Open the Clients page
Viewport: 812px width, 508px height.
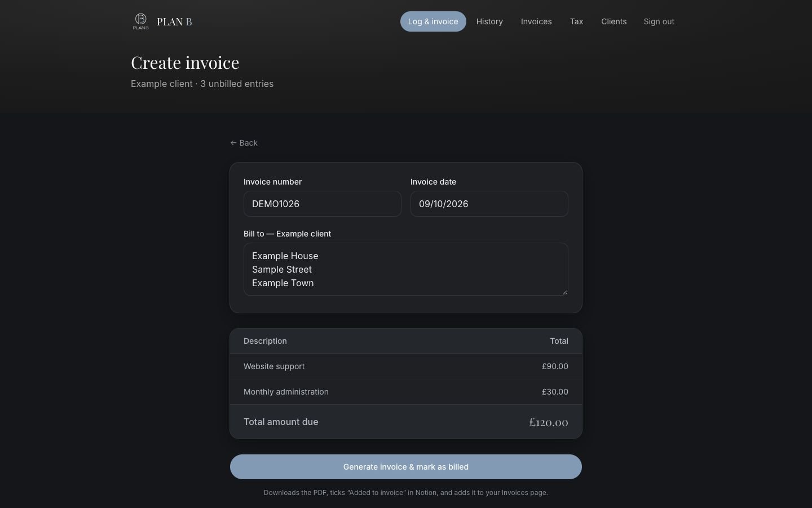(x=614, y=21)
